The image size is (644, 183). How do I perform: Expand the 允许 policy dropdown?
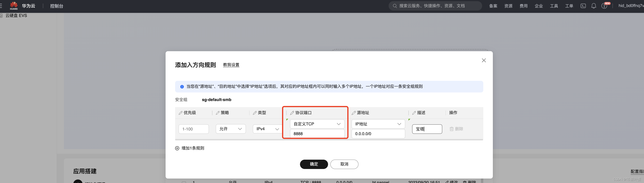click(x=230, y=129)
